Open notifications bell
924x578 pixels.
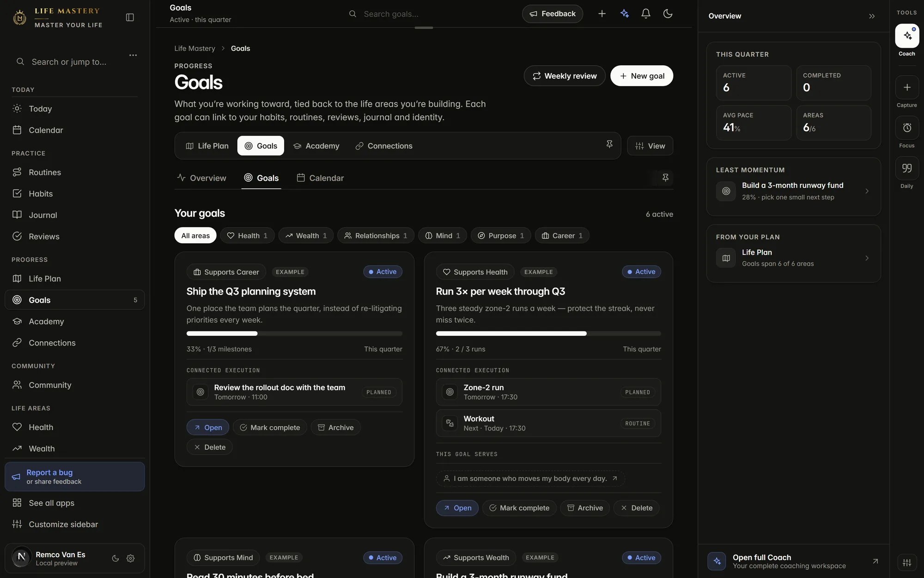(x=646, y=14)
